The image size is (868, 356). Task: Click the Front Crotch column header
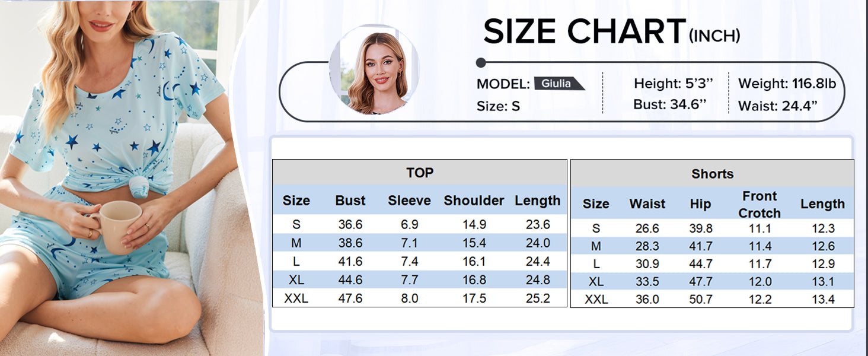(759, 204)
